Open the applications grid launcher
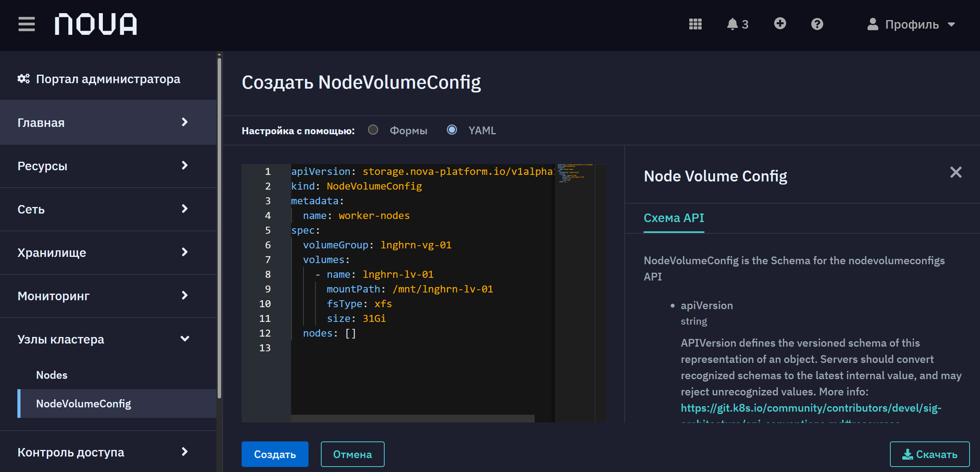 [x=695, y=24]
